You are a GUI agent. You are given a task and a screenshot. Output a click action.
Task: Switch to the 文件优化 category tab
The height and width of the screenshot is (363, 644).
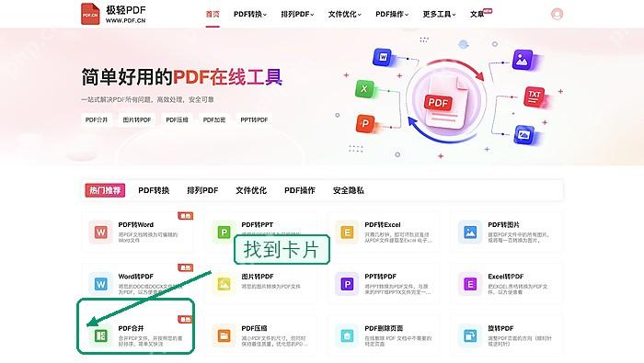coord(251,190)
